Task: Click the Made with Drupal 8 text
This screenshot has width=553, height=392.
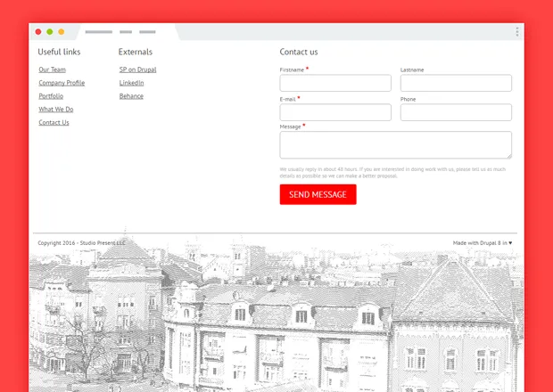Action: click(480, 243)
